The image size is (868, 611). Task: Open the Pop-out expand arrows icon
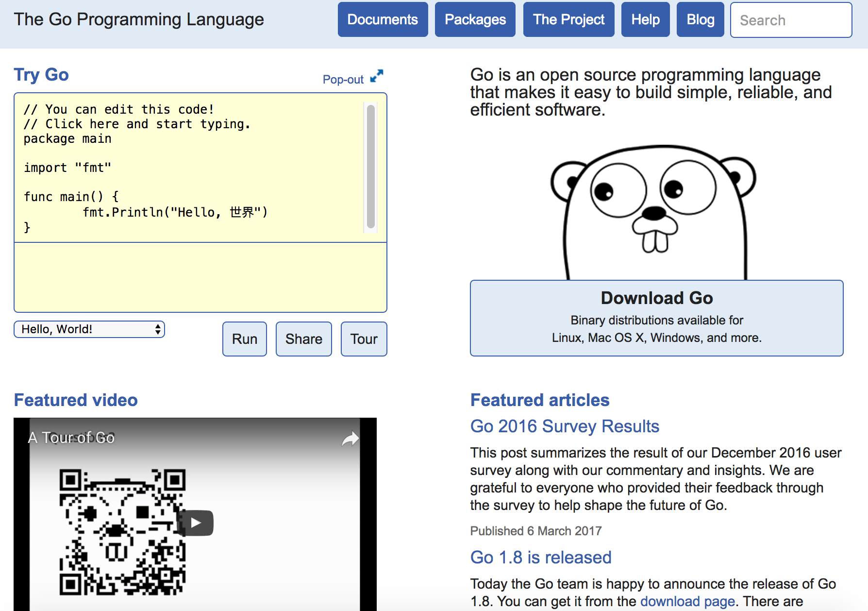pyautogui.click(x=377, y=76)
